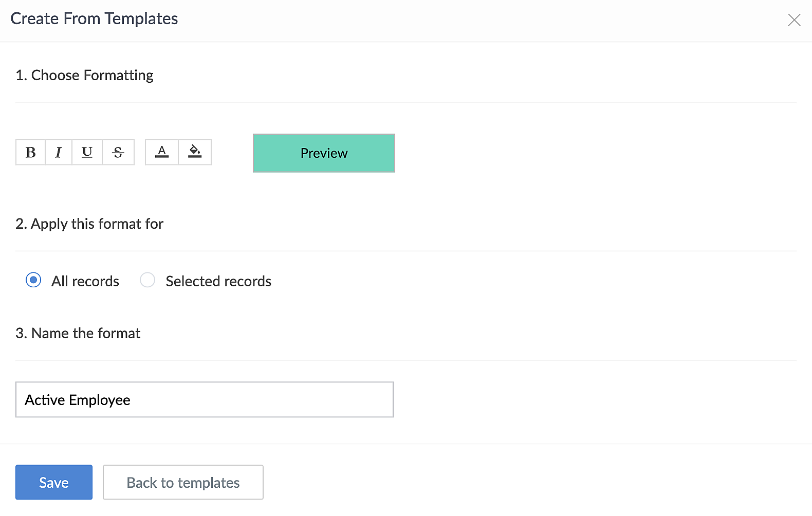Click the 'Selected records' label text
Image resolution: width=812 pixels, height=516 pixels.
[x=218, y=281]
